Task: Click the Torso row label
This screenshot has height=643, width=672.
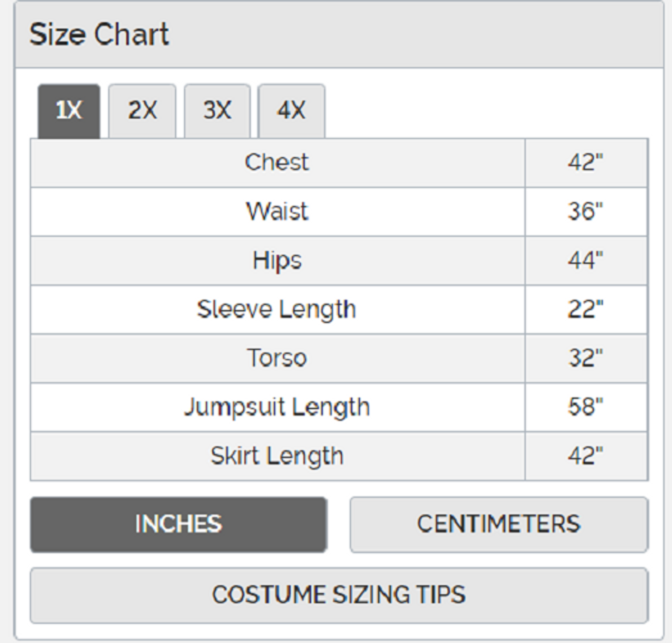Action: pos(277,358)
